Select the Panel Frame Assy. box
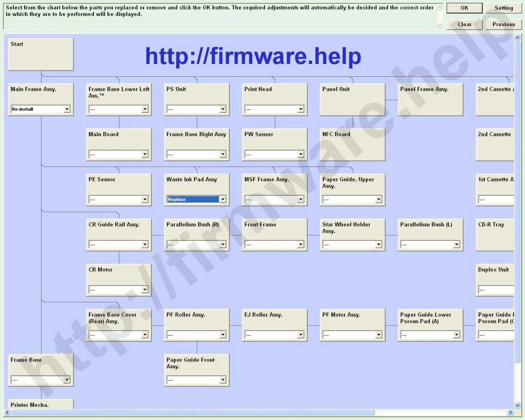The height and width of the screenshot is (420, 525). pos(431,100)
